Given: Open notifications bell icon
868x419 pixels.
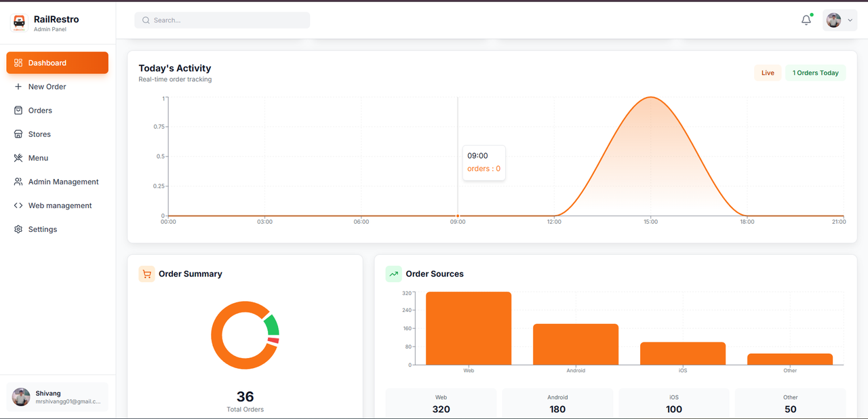Looking at the screenshot, I should click(x=806, y=20).
